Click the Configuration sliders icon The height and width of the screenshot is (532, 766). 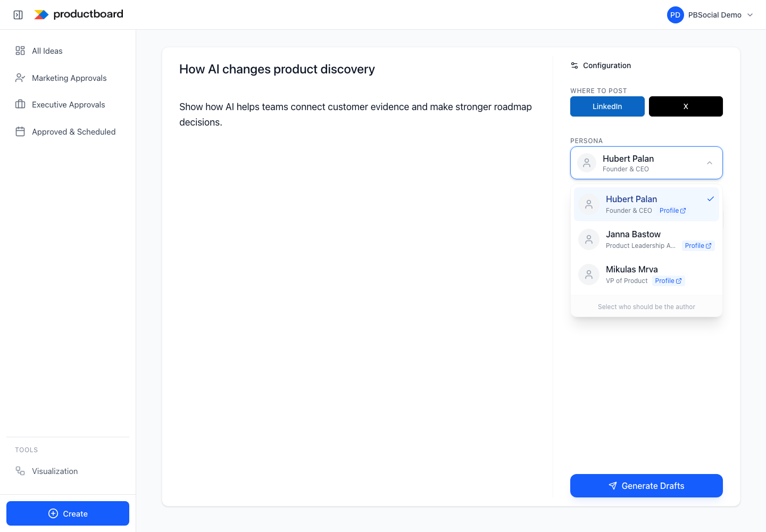pos(574,65)
